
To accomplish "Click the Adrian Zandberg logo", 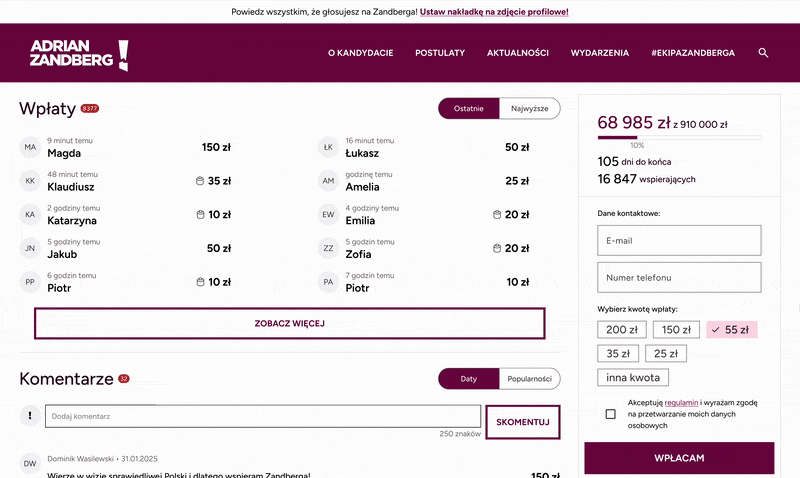I will tap(79, 54).
